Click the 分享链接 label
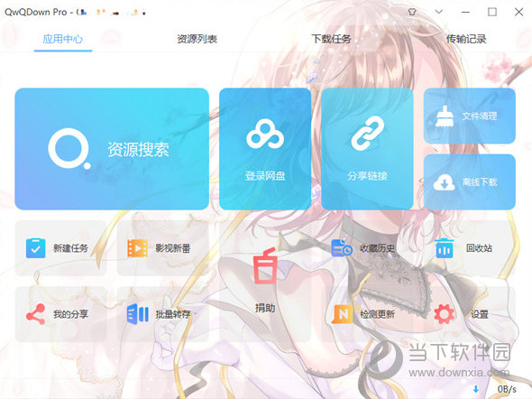Viewport: 532px width, 399px height. tap(368, 176)
